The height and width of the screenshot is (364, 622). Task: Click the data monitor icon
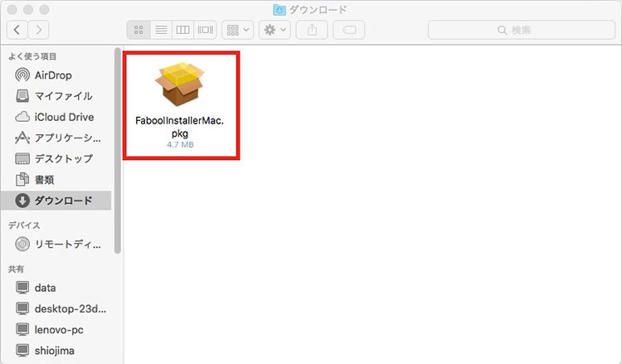click(22, 288)
